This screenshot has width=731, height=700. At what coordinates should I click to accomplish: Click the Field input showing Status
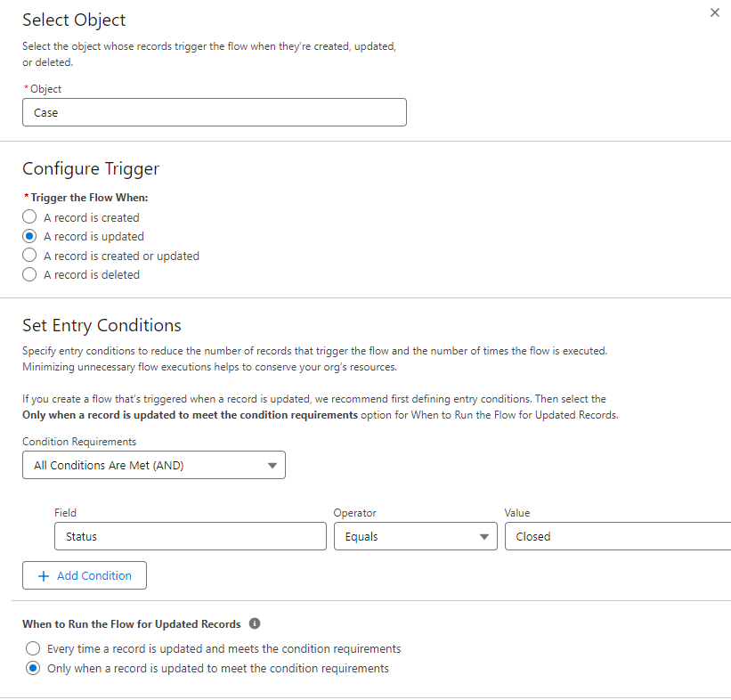tap(190, 537)
